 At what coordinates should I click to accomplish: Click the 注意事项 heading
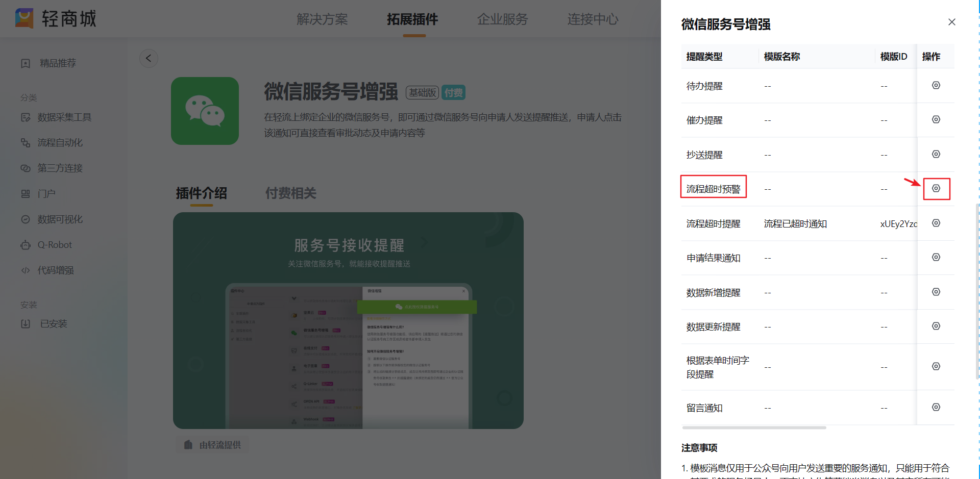point(699,448)
